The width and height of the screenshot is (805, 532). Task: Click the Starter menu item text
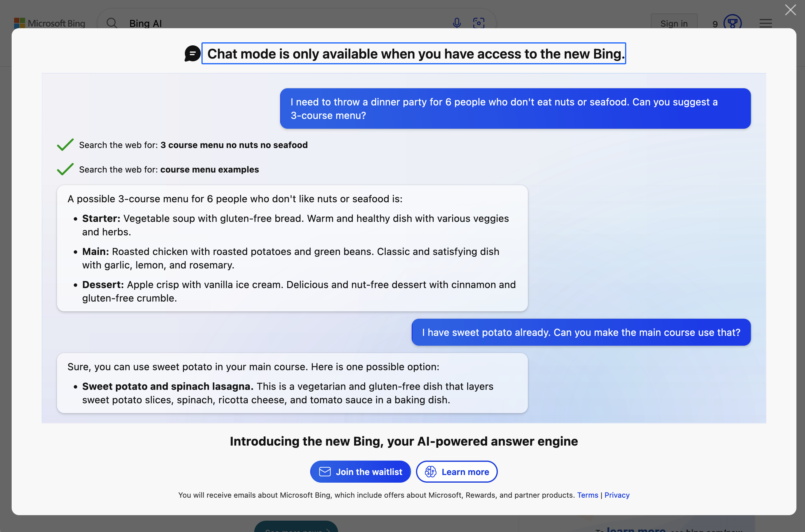pyautogui.click(x=296, y=225)
